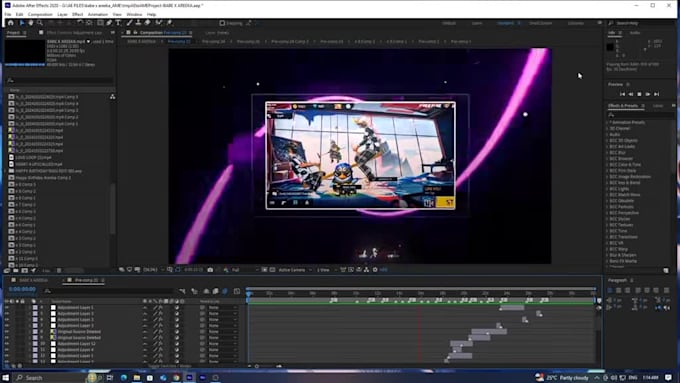Toggle visibility of the first Original Source Deleted layer
Image resolution: width=680 pixels, height=383 pixels.
tap(7, 331)
